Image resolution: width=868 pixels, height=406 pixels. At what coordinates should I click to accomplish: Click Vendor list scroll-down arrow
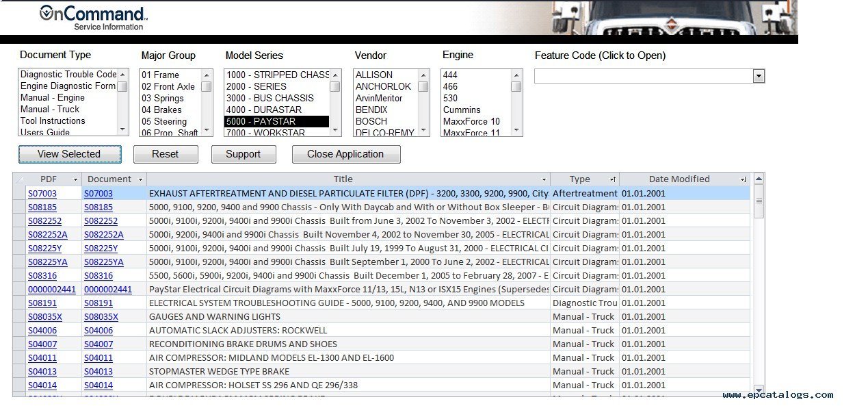tap(423, 130)
